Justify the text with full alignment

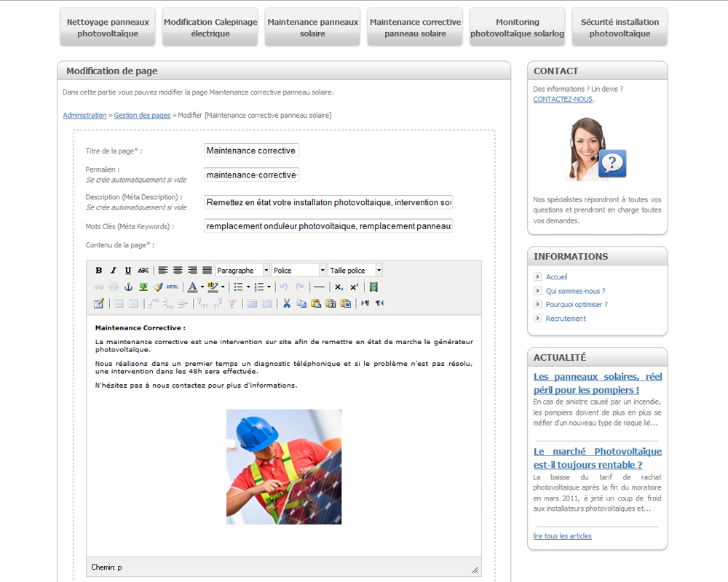pos(207,271)
